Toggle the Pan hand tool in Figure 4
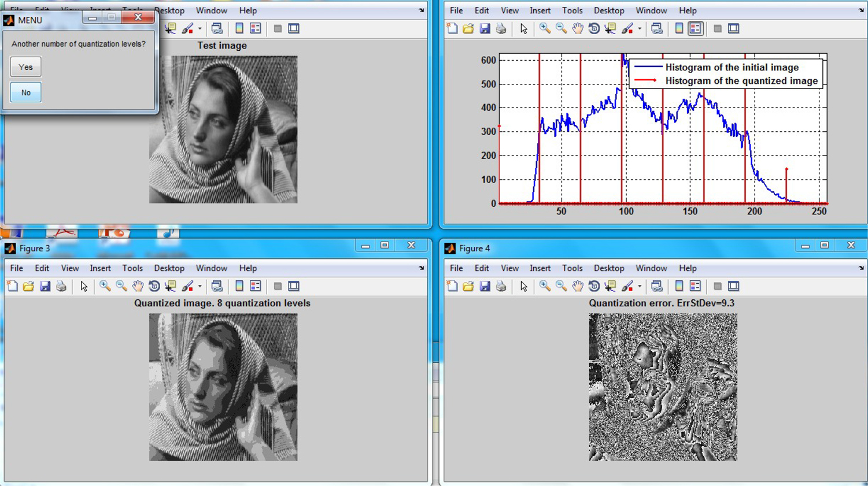868x486 pixels. (577, 286)
